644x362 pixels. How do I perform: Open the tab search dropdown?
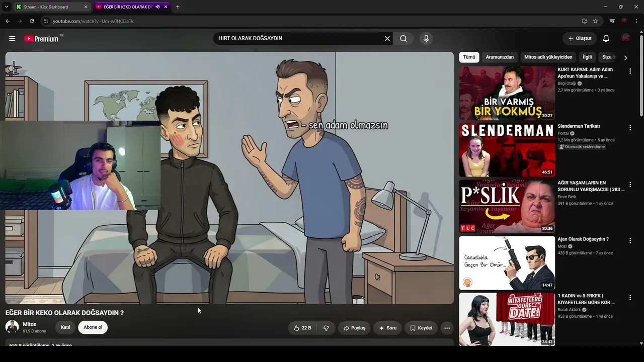7,7
